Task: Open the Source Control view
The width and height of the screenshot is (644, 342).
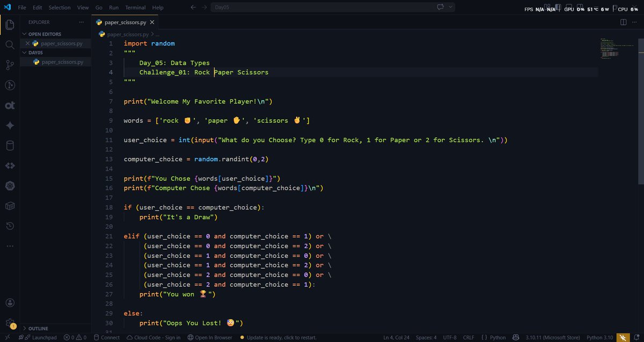Action: (x=10, y=65)
